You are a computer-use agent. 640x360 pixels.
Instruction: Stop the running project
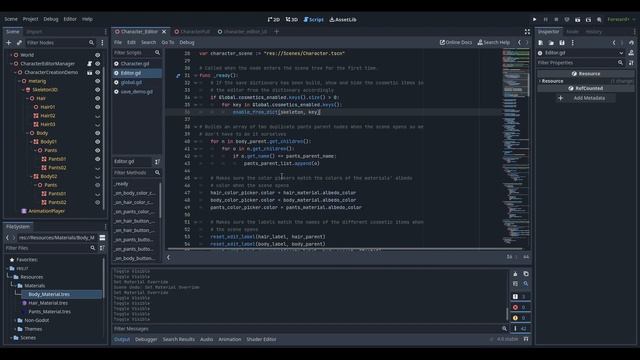[556, 19]
